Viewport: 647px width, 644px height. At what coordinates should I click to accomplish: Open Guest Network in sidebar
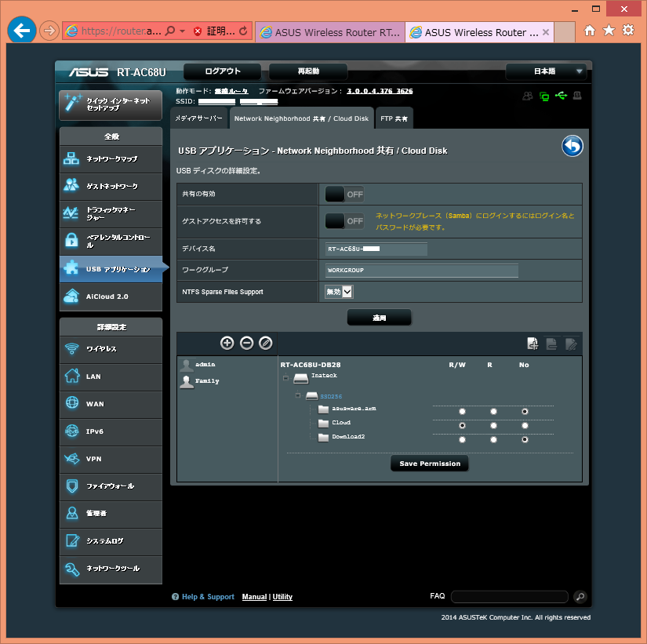pos(111,187)
